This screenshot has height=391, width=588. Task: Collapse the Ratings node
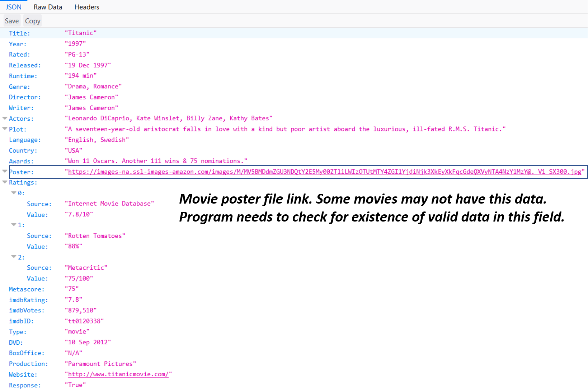5,182
